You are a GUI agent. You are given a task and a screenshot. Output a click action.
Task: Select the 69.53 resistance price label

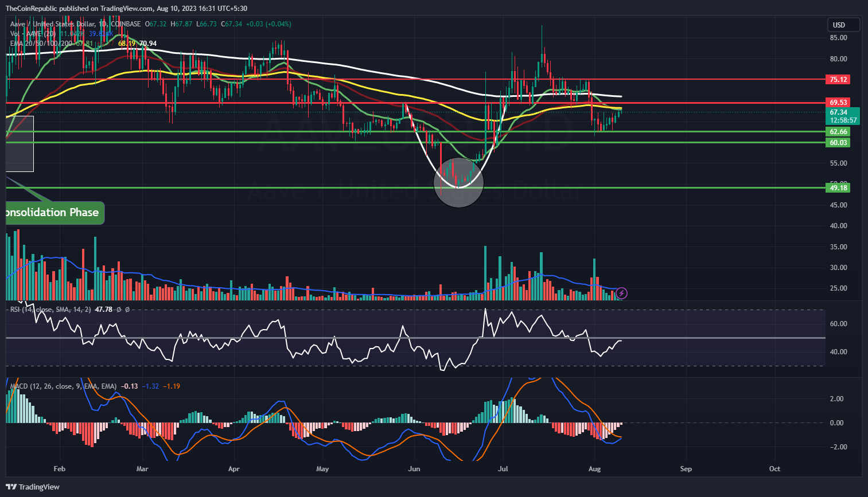pyautogui.click(x=838, y=102)
